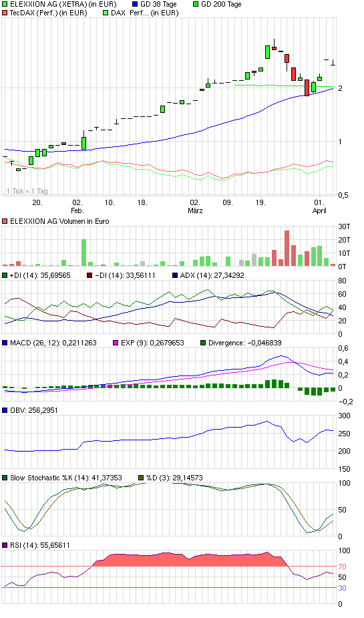Click the '0,5' price axis label
Screen dimensions: 364x618
click(x=343, y=195)
